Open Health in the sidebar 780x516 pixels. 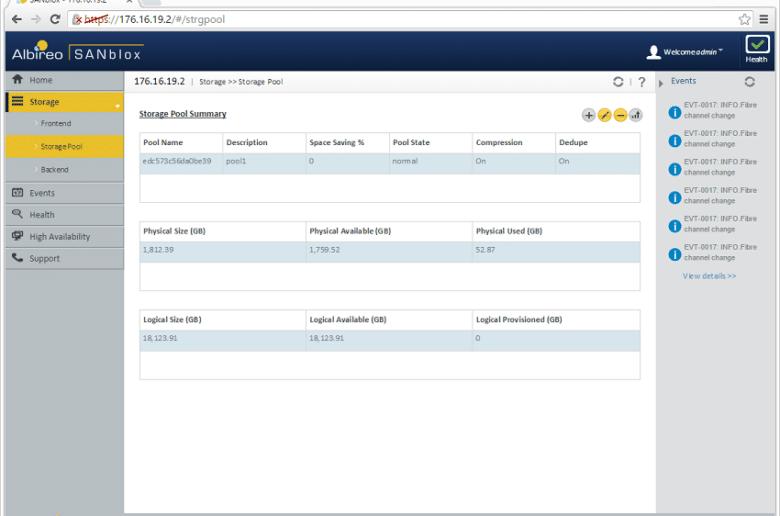(65, 215)
